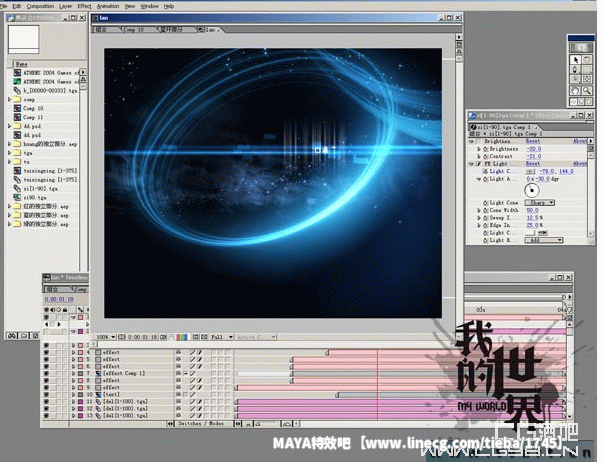Select the arrow Selection tool
604x462 pixels.
click(x=575, y=60)
